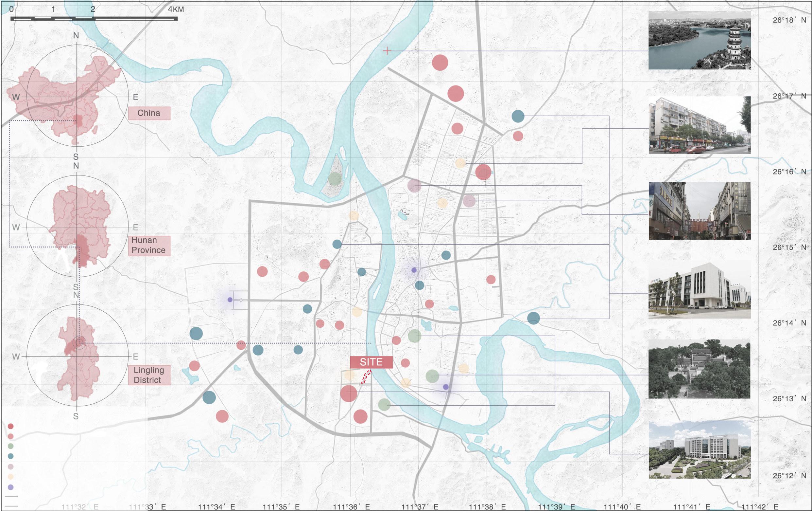This screenshot has width=812, height=513.
Task: Click the red SITE label
Action: 371,362
